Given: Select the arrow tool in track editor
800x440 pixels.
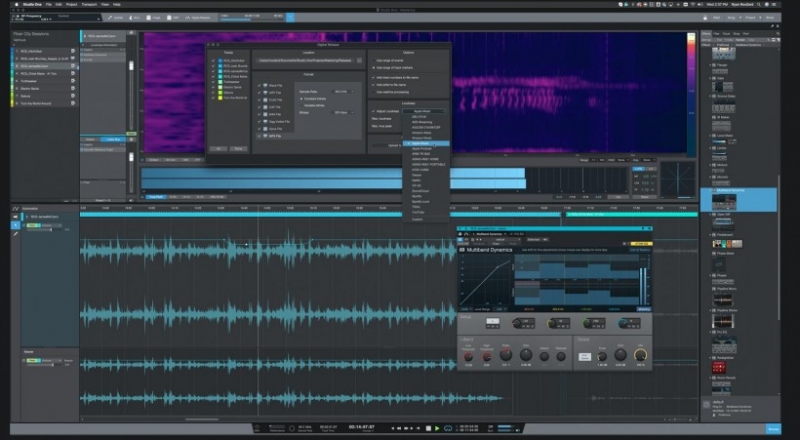Looking at the screenshot, I should [x=15, y=225].
